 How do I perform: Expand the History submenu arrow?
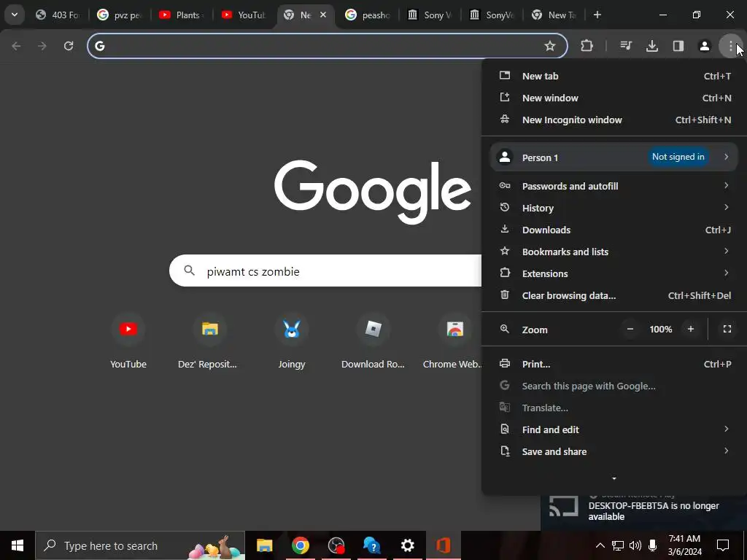click(726, 207)
